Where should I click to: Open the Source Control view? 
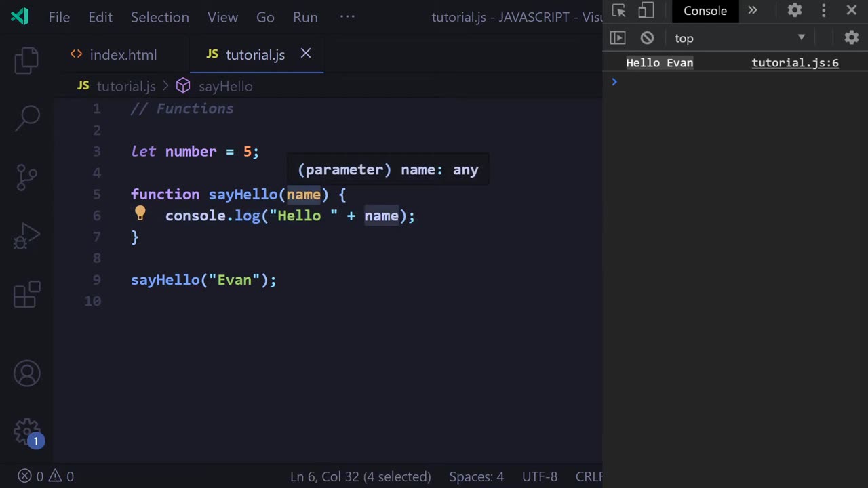pyautogui.click(x=27, y=178)
